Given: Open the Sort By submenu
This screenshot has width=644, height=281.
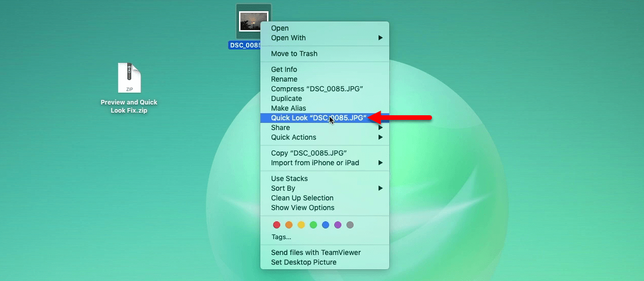Looking at the screenshot, I should tap(325, 188).
